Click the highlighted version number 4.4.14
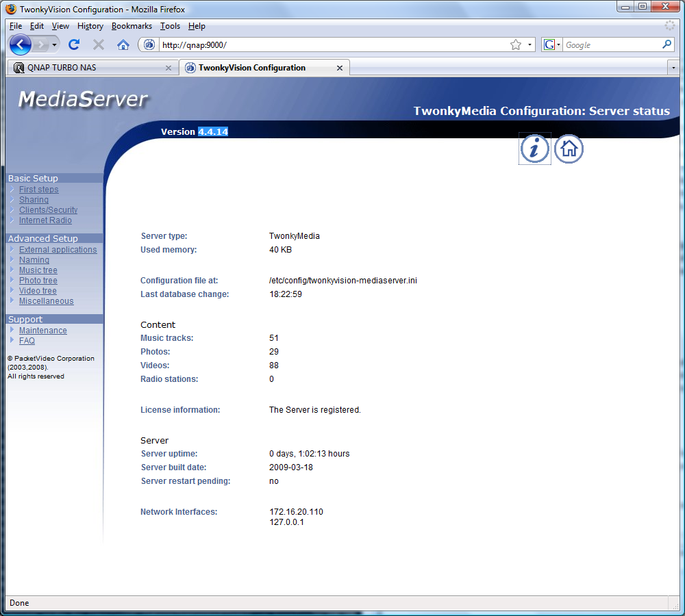The image size is (685, 616). 213,132
